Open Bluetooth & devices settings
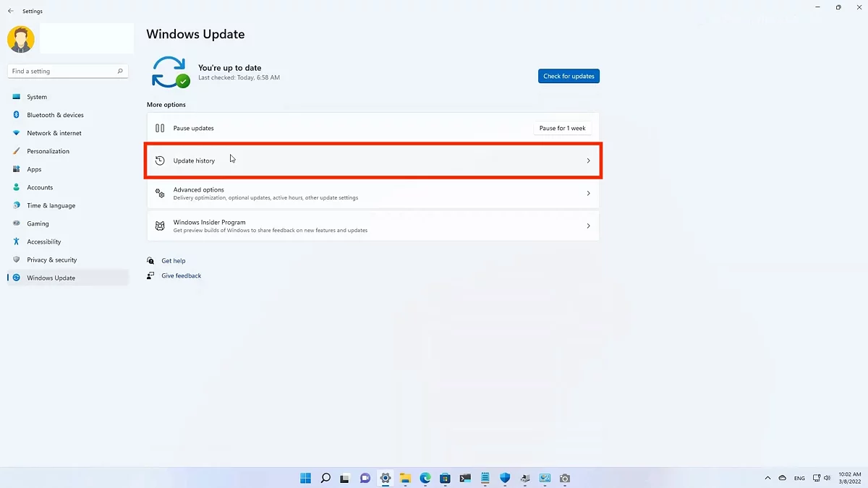This screenshot has height=488, width=868. click(68, 115)
